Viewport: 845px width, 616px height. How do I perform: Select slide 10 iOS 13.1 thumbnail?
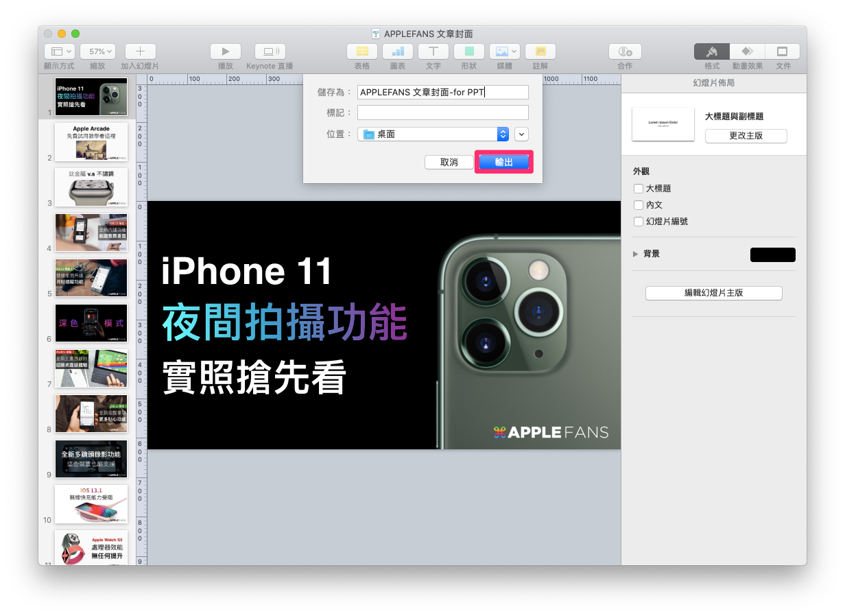click(91, 504)
